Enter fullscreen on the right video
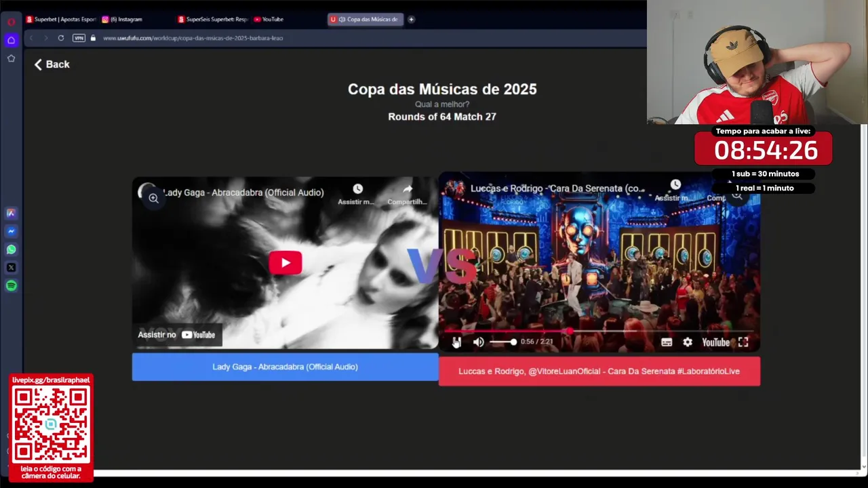The width and height of the screenshot is (868, 488). [x=743, y=342]
